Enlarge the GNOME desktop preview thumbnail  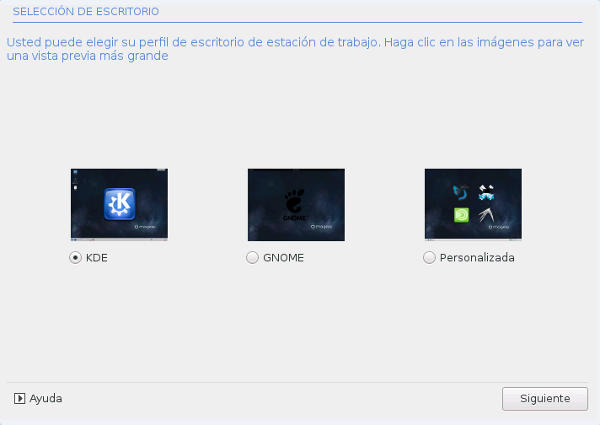pos(296,205)
